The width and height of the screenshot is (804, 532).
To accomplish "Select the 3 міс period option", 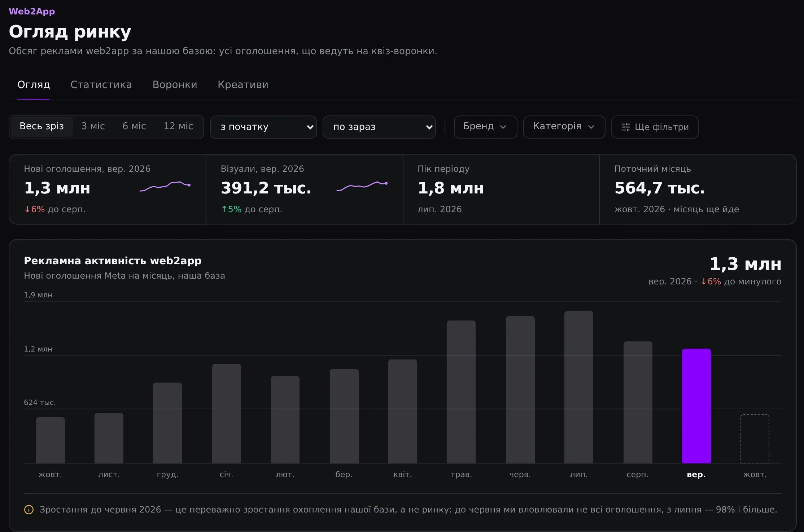I will [93, 126].
